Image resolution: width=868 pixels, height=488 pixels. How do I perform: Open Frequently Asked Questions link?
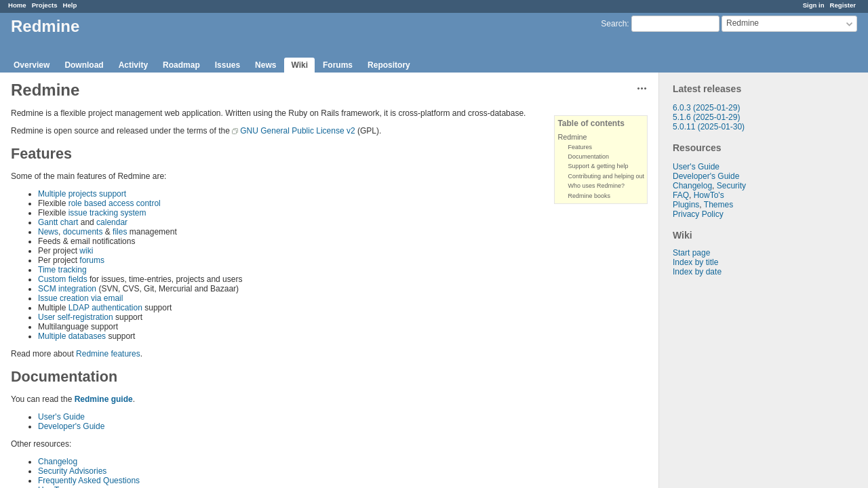pyautogui.click(x=89, y=481)
